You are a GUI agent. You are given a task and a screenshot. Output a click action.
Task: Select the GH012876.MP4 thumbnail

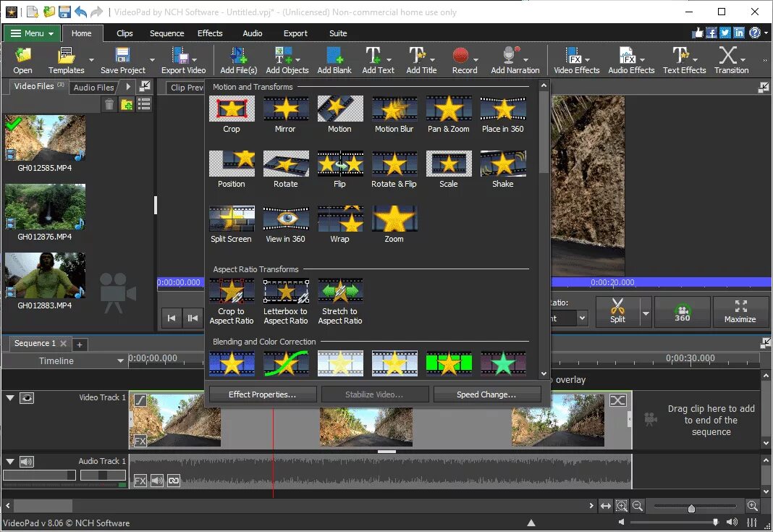point(45,206)
